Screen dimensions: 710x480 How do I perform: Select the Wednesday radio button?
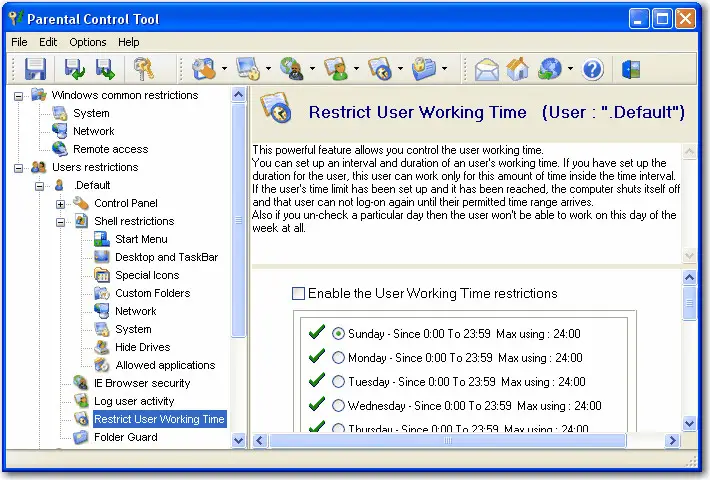(338, 405)
